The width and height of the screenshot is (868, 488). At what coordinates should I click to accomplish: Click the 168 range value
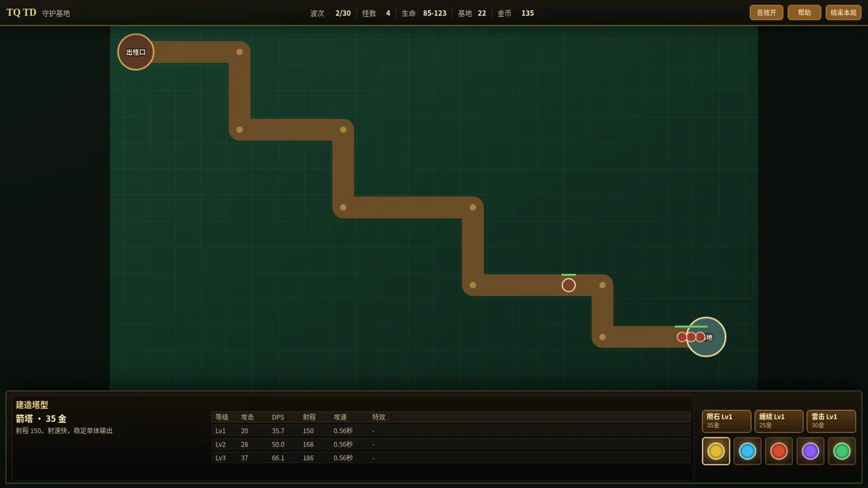click(309, 445)
